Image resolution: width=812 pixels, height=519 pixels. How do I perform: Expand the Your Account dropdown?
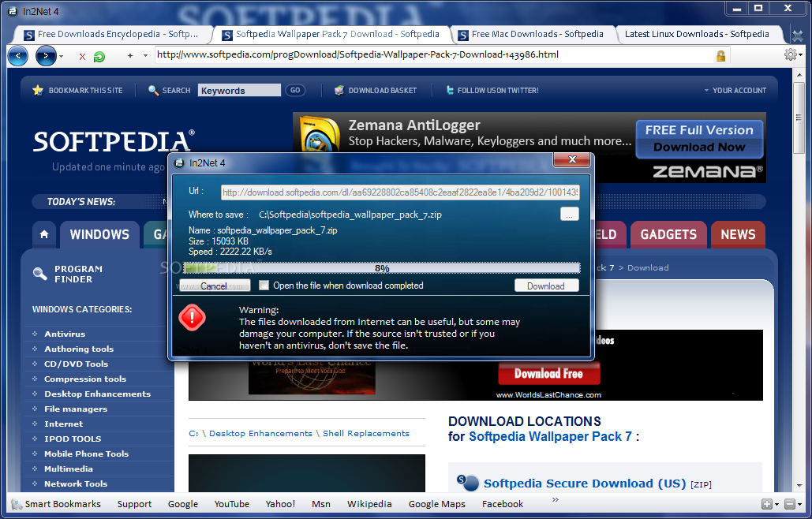(735, 90)
